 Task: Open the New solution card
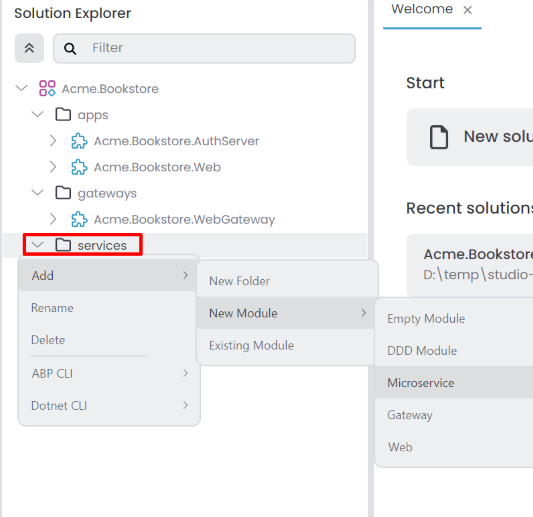(470, 137)
